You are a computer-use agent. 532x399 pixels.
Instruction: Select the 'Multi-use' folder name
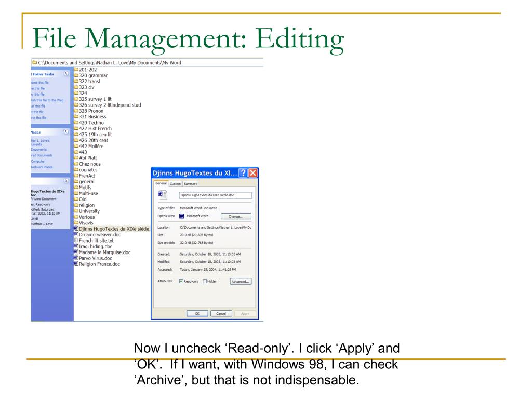tap(88, 193)
